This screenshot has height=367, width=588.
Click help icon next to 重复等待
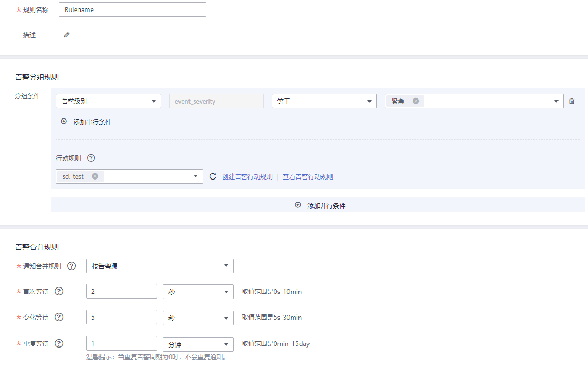click(x=59, y=343)
